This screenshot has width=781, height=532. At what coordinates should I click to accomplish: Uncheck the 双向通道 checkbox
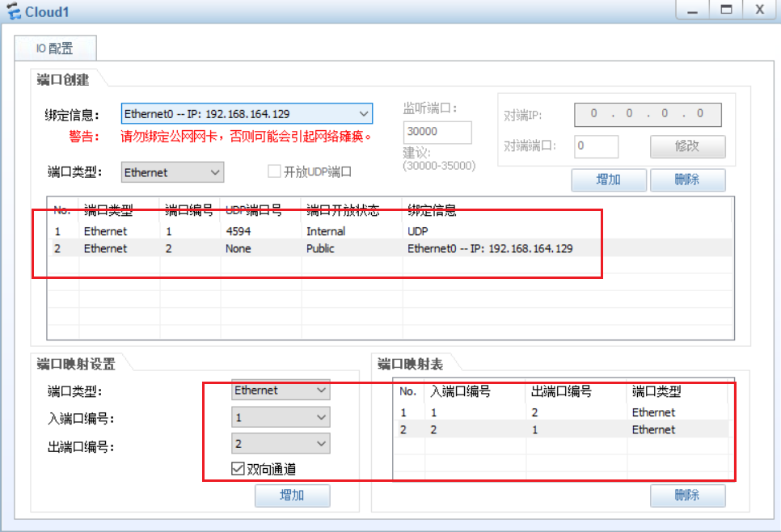point(238,469)
